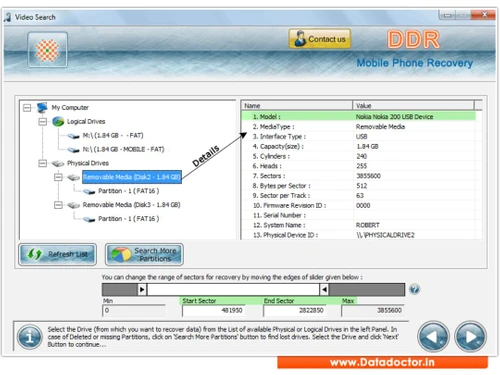Select Removable Media (Disk2 - 1.84 GB)
This screenshot has width=500, height=375.
132,177
